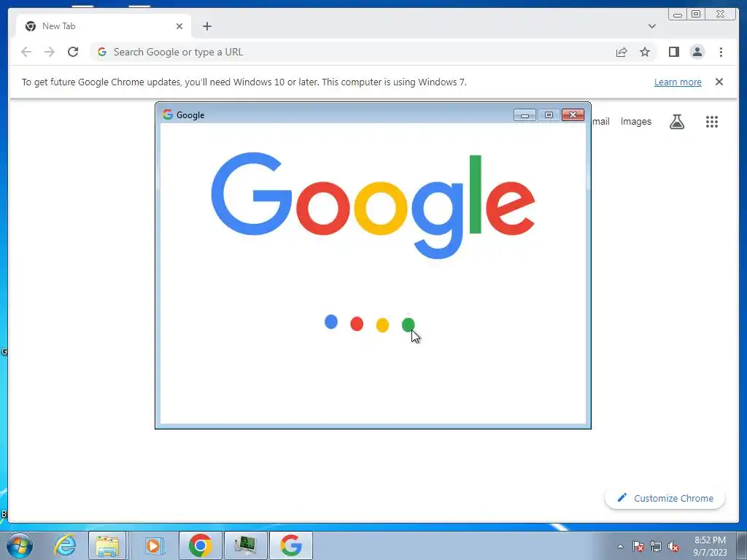Click the Customize Chrome button
Screen dimensions: 747x560
(x=665, y=498)
